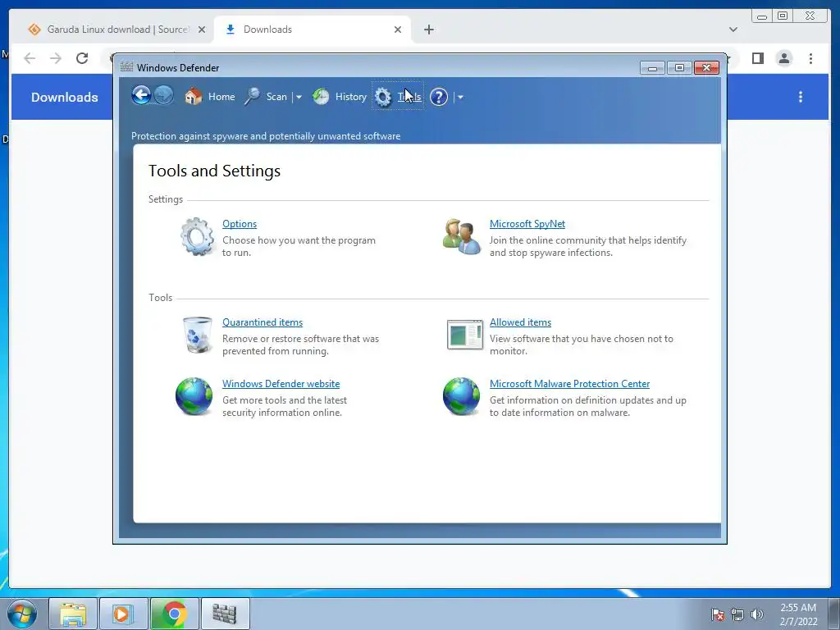
Task: Click the network icon in system tray
Action: 737,614
